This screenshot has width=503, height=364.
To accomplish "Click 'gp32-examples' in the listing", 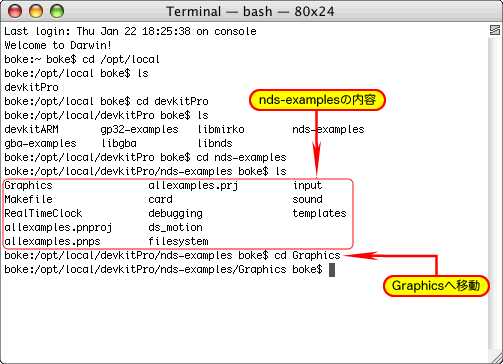I will tap(139, 129).
